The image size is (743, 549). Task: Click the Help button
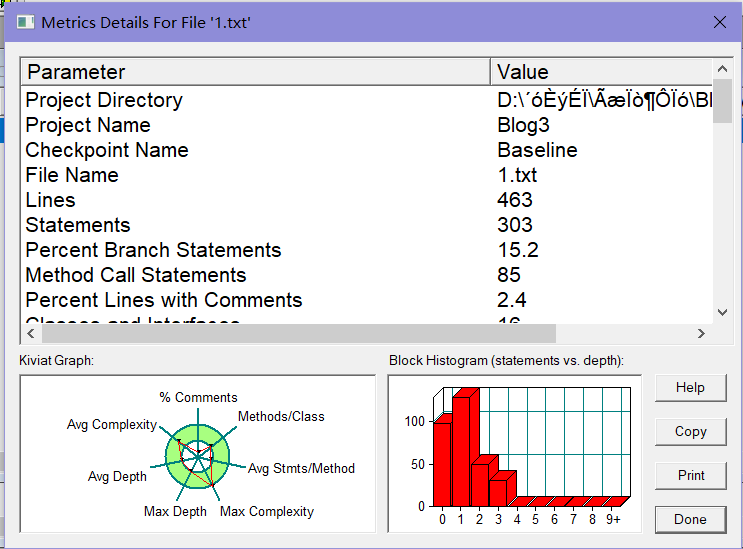pos(690,388)
